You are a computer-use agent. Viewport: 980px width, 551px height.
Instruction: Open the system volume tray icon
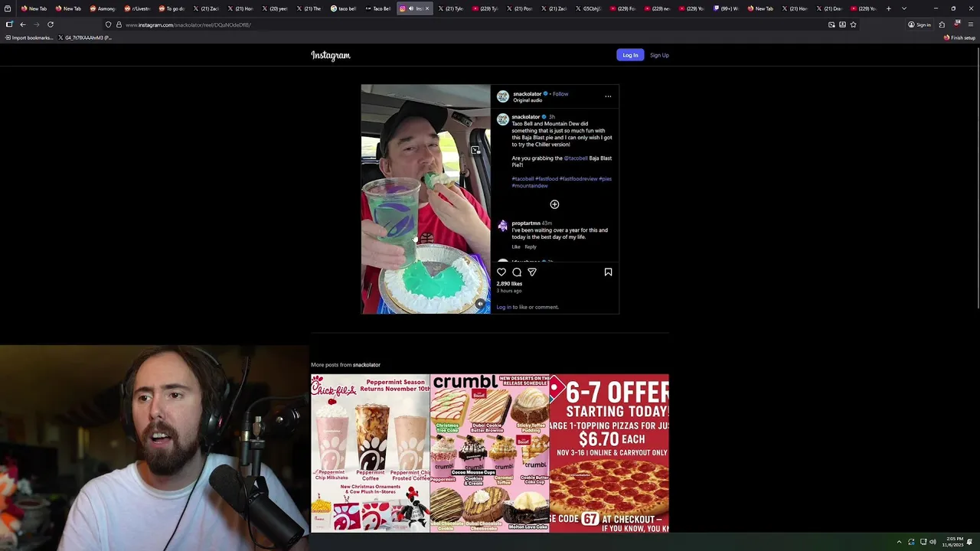point(933,542)
